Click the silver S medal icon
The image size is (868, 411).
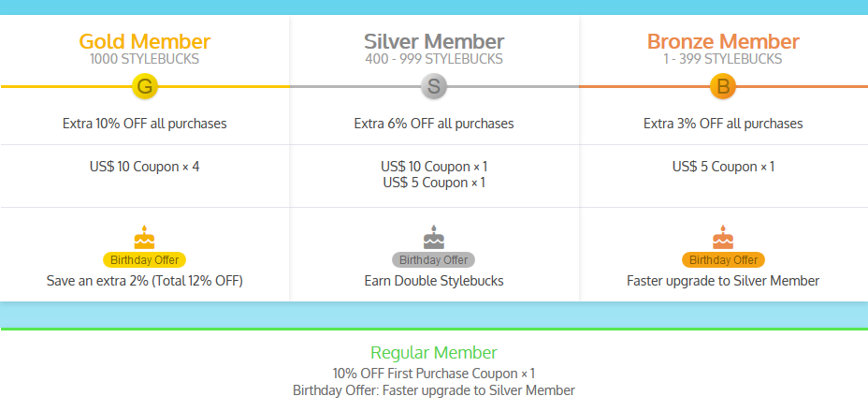(x=434, y=87)
